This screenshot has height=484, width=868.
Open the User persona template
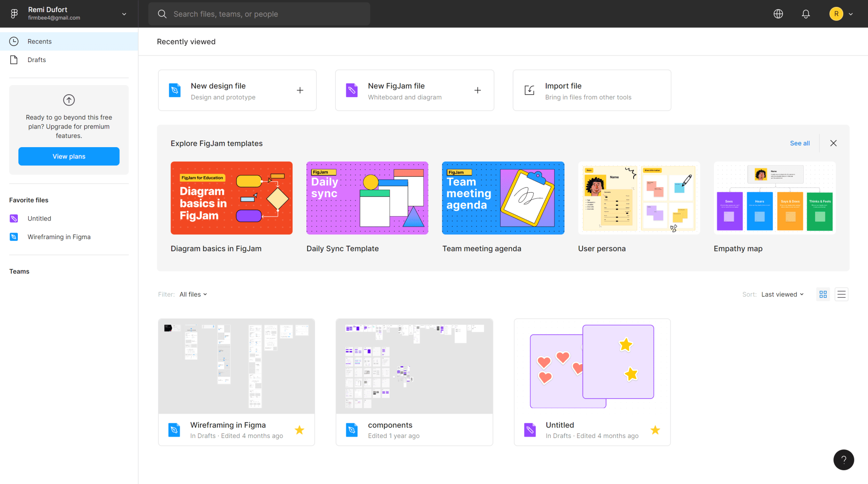tap(639, 198)
